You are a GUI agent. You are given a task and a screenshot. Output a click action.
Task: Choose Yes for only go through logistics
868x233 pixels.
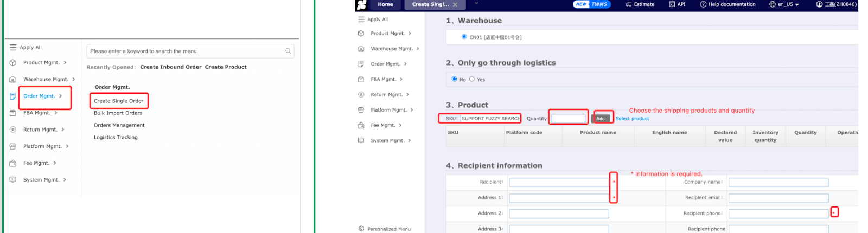pyautogui.click(x=472, y=79)
